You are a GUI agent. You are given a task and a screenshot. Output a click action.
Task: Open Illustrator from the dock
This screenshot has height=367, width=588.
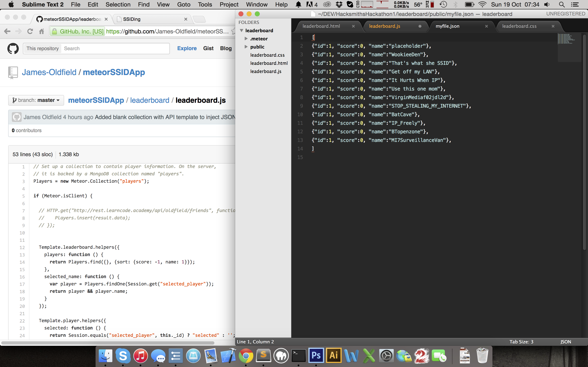click(334, 355)
